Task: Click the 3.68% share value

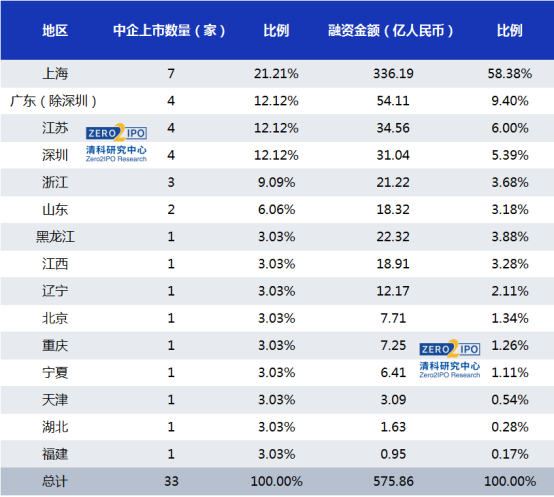Action: [510, 183]
